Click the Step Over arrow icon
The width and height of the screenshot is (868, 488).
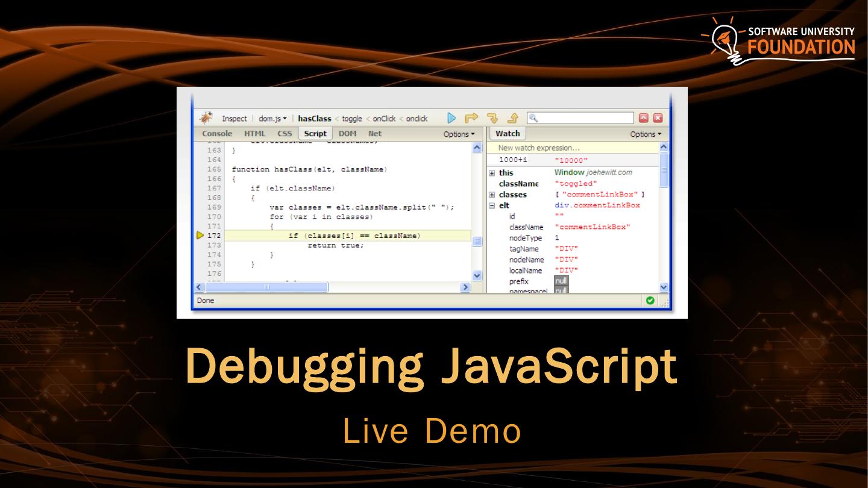471,118
